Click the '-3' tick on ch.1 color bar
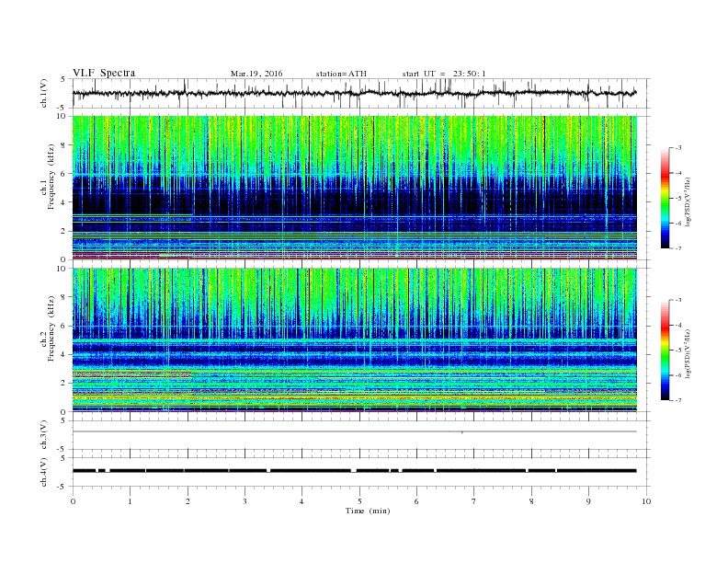The width and height of the screenshot is (728, 563). click(677, 148)
